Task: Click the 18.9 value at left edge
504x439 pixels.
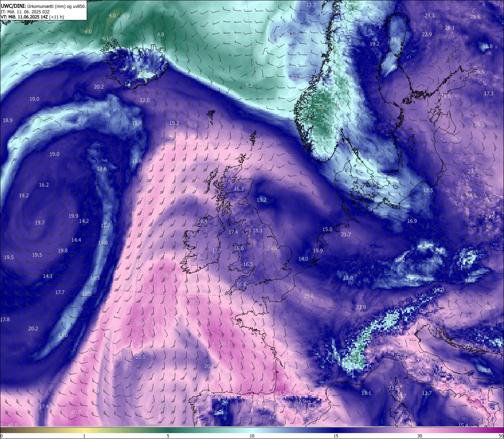Action: pos(7,120)
